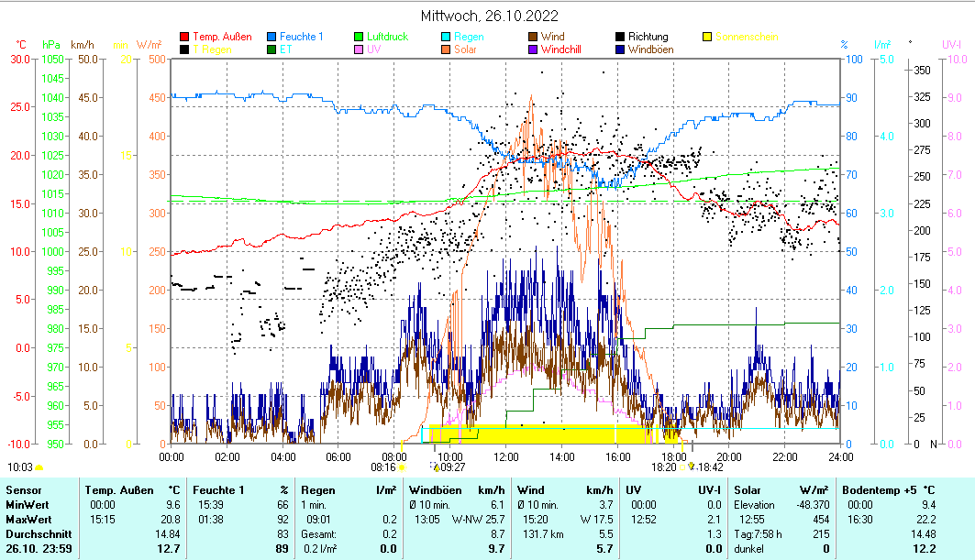Click the yellow icon next to 10:03
This screenshot has width=975, height=560.
point(39,467)
